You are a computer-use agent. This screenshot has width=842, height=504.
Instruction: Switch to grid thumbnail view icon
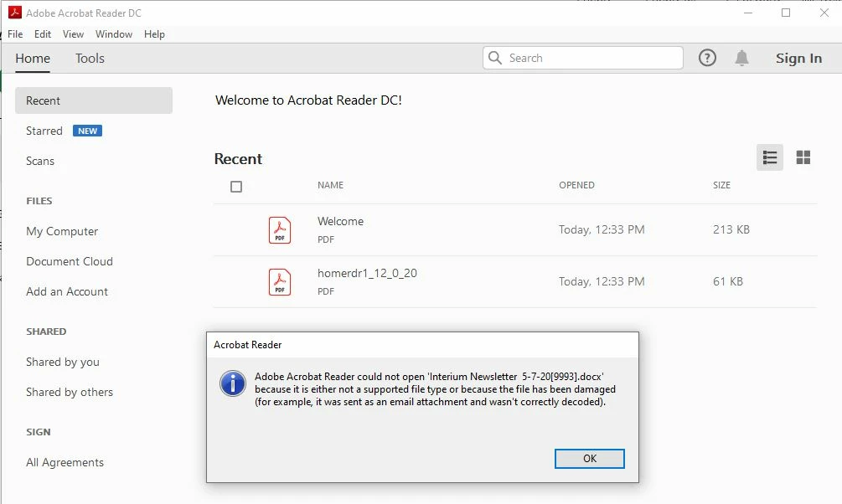point(803,157)
